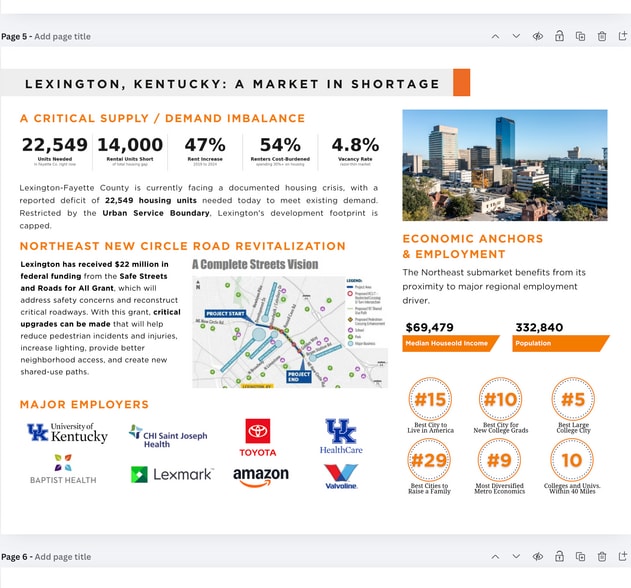The height and width of the screenshot is (588, 631).
Task: Click the Page 6 'Add page title' field
Action: point(62,557)
